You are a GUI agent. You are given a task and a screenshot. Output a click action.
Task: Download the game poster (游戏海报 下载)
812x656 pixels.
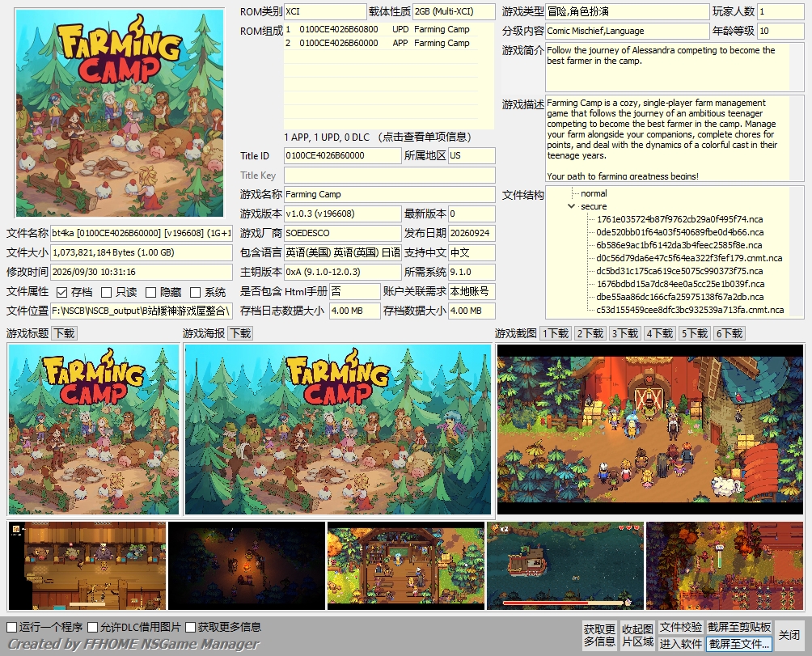click(x=240, y=333)
